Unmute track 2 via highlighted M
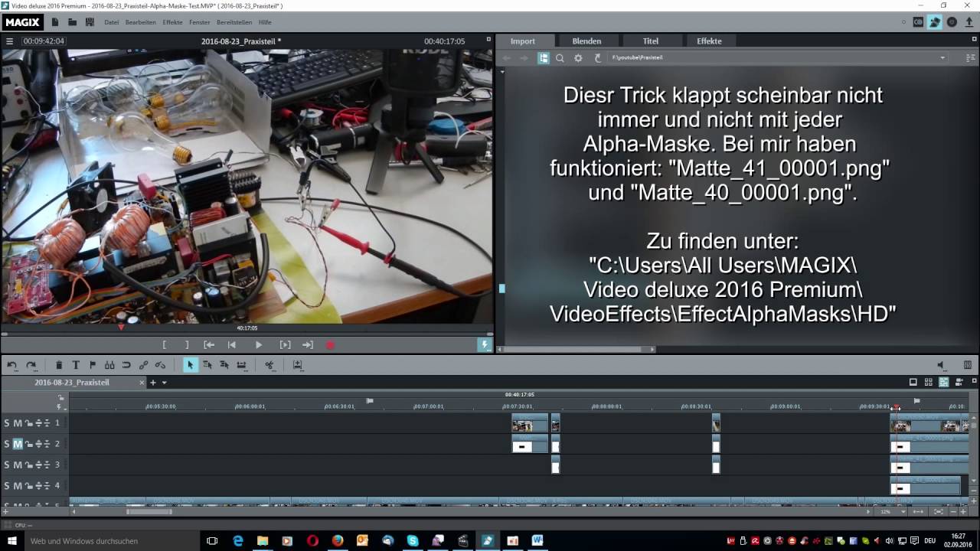Viewport: 980px width, 551px height. pos(18,444)
